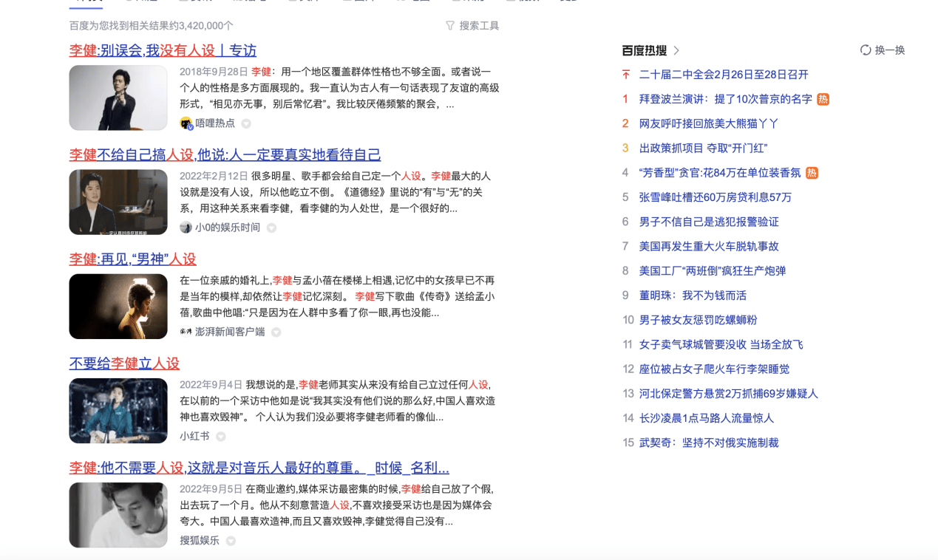Click source name 小红书

pyautogui.click(x=194, y=437)
